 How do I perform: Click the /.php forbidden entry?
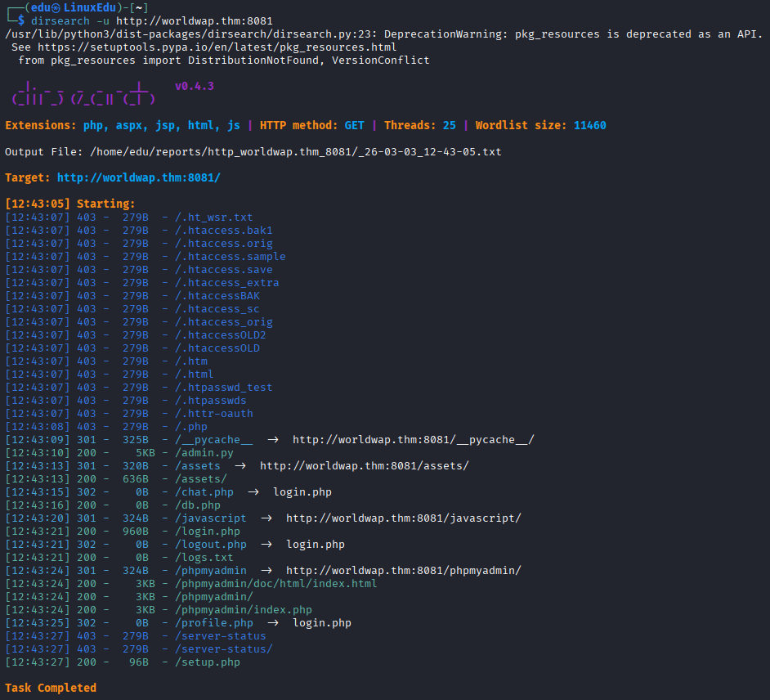pyautogui.click(x=191, y=426)
